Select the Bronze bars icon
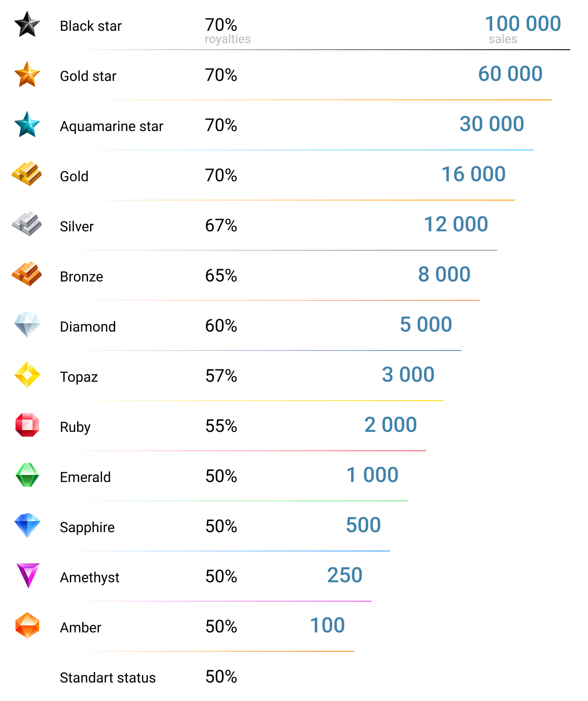This screenshot has height=701, width=588. [27, 274]
